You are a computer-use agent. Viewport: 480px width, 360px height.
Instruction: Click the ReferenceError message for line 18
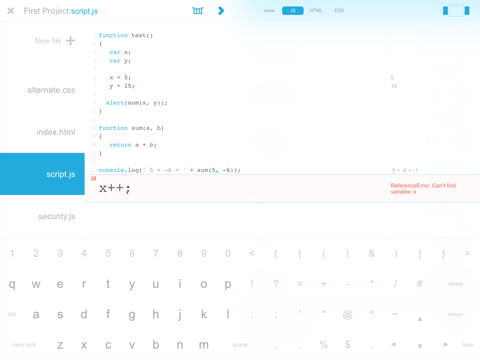(x=423, y=189)
